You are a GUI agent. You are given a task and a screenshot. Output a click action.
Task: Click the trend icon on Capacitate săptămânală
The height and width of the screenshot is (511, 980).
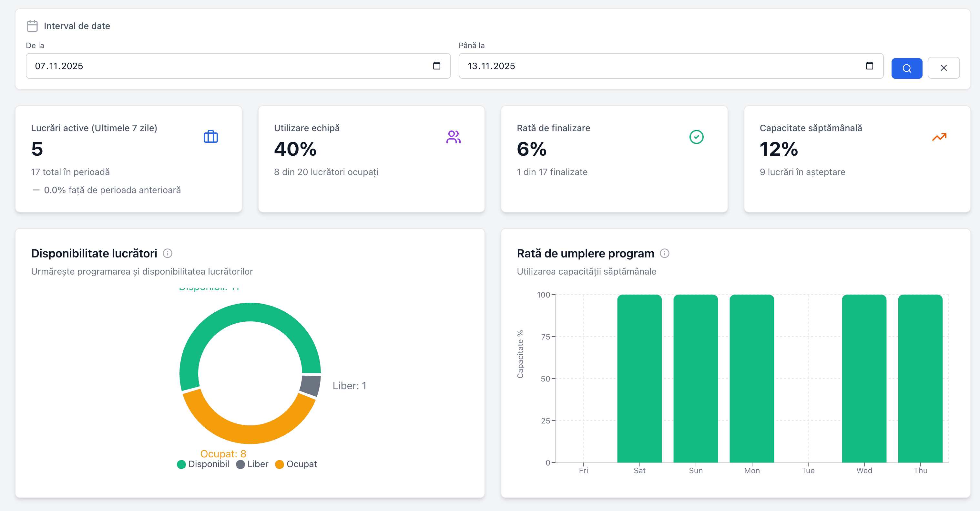939,136
